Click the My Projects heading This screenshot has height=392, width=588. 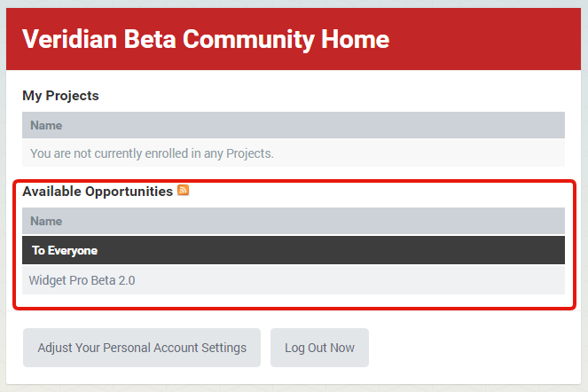pyautogui.click(x=60, y=96)
